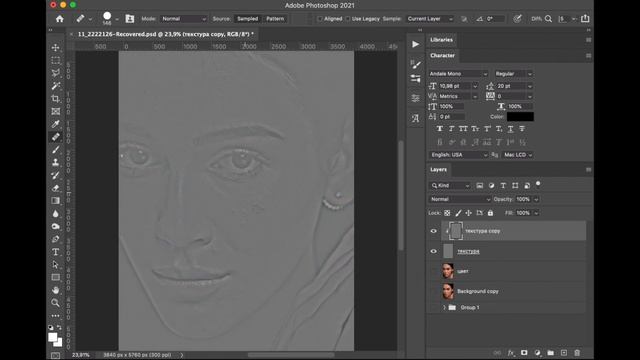The width and height of the screenshot is (640, 360).
Task: Hide the текстура copy layer
Action: click(433, 231)
